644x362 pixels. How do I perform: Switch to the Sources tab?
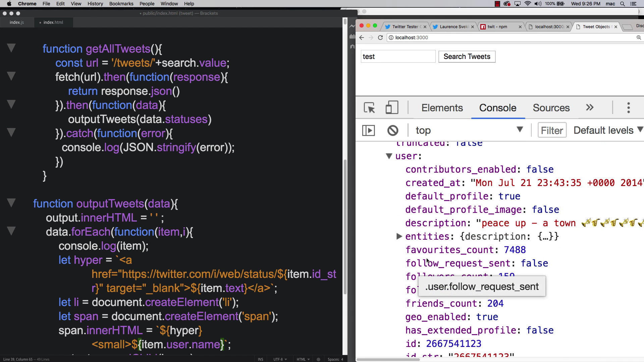[551, 108]
